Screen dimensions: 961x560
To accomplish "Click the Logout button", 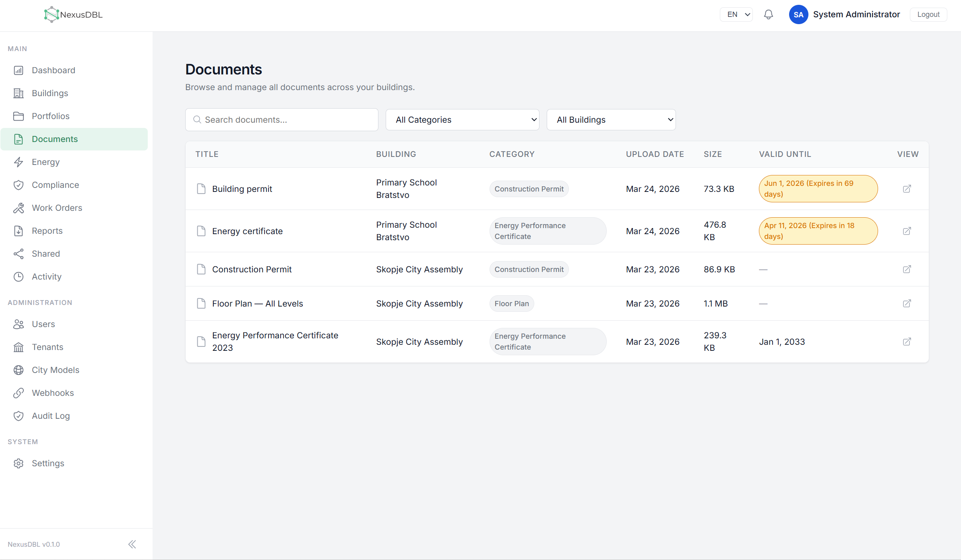I will click(928, 14).
